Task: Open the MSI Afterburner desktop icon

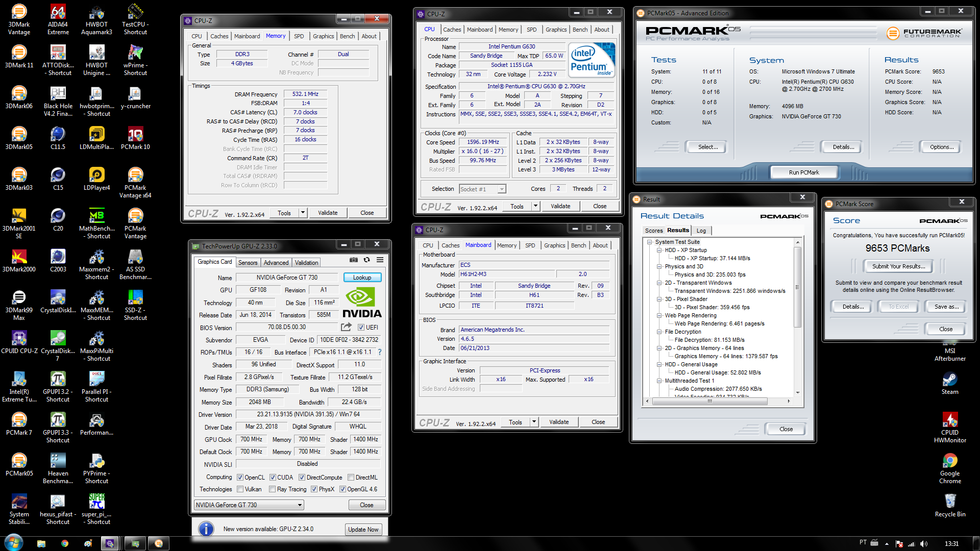Action: point(950,351)
